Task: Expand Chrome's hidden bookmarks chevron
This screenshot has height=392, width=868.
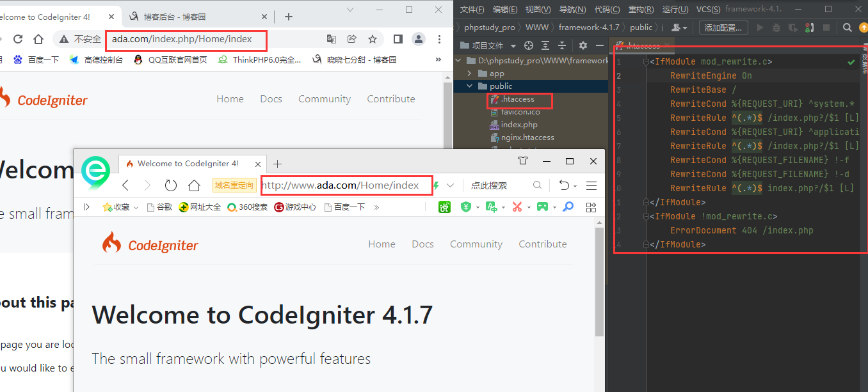Action: click(x=438, y=59)
